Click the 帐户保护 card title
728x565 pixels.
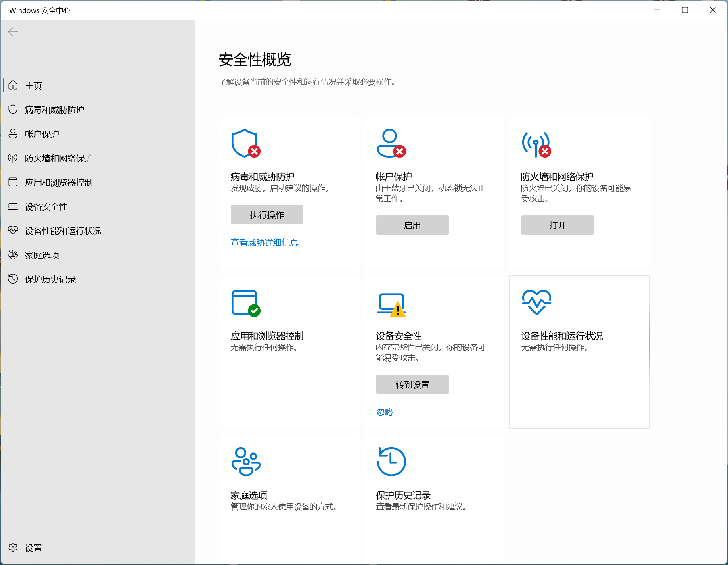tap(394, 177)
